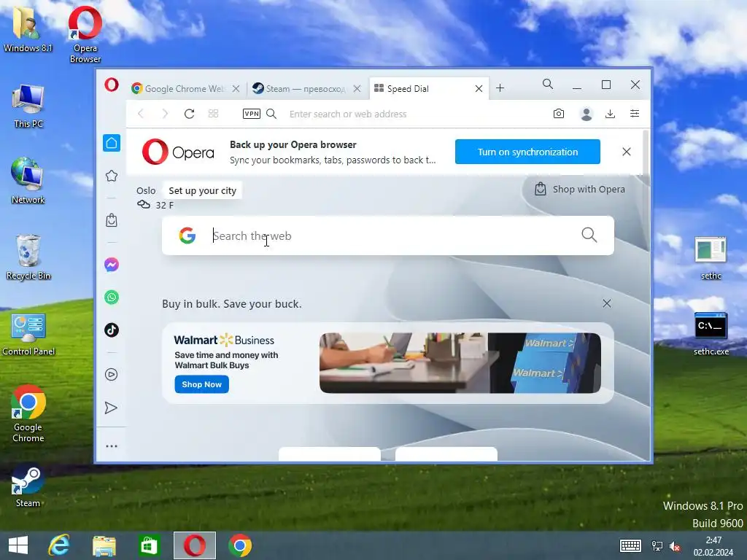Open File Explorer from taskbar
The image size is (747, 560).
pos(104,545)
